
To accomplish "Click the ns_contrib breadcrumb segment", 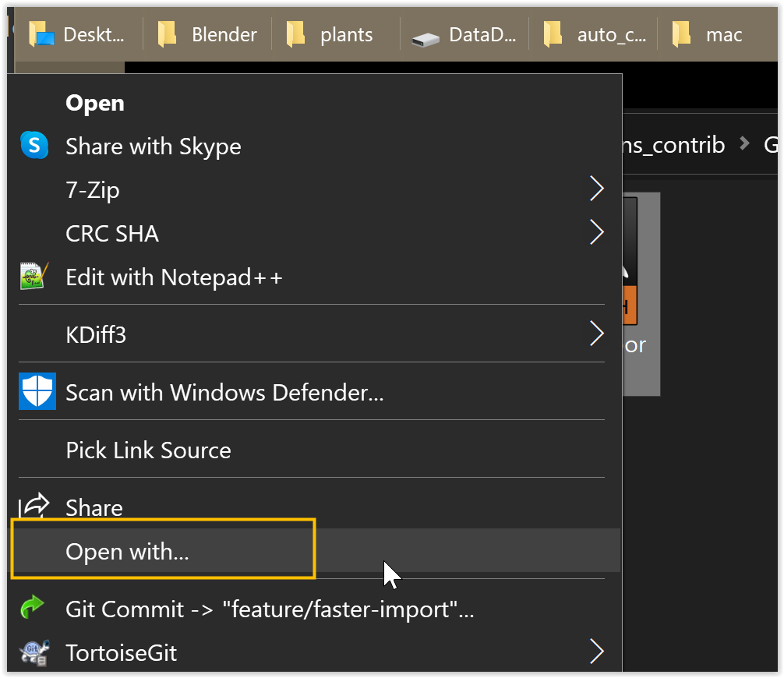I will (x=674, y=145).
